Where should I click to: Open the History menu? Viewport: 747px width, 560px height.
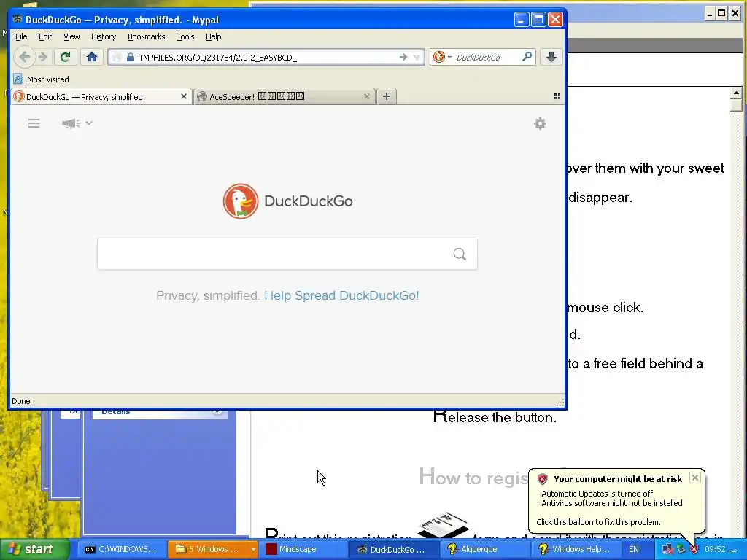point(104,36)
